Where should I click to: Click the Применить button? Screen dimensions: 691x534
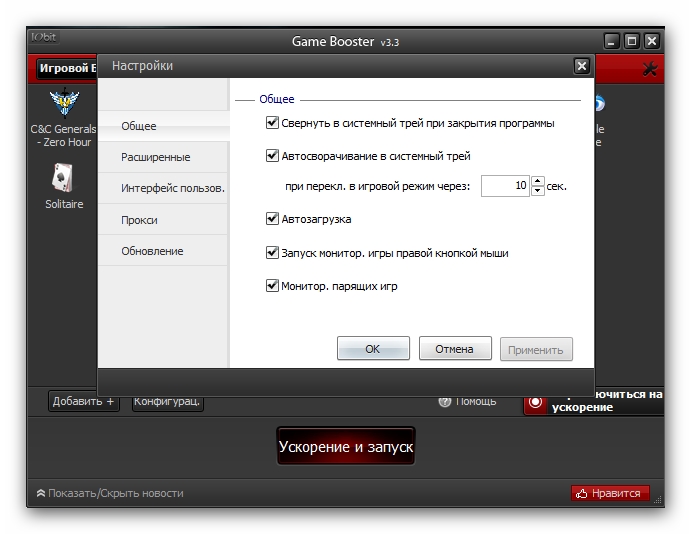tap(536, 349)
